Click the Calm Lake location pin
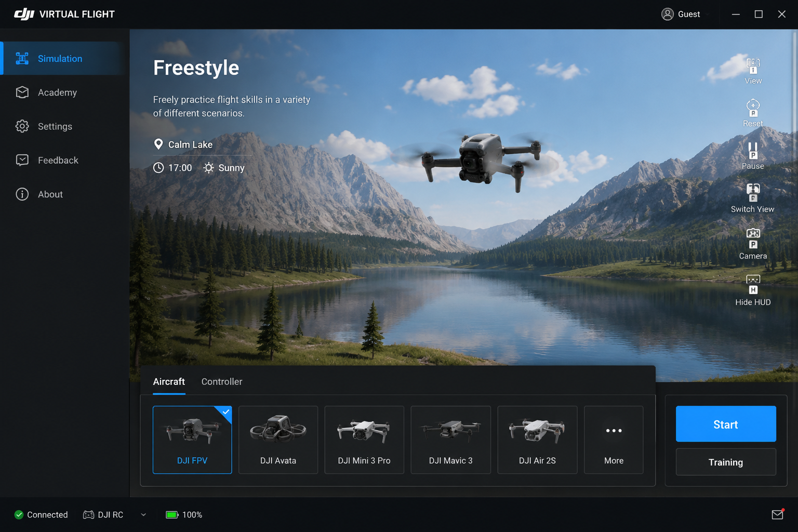Screen dimensions: 798x532 coord(158,144)
